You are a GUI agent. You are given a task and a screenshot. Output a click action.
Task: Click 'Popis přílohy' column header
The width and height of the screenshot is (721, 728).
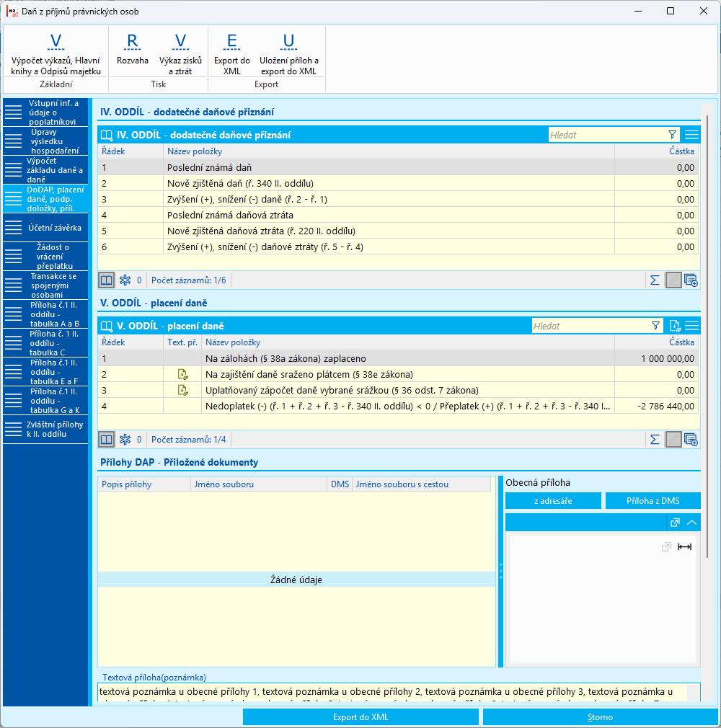(144, 484)
